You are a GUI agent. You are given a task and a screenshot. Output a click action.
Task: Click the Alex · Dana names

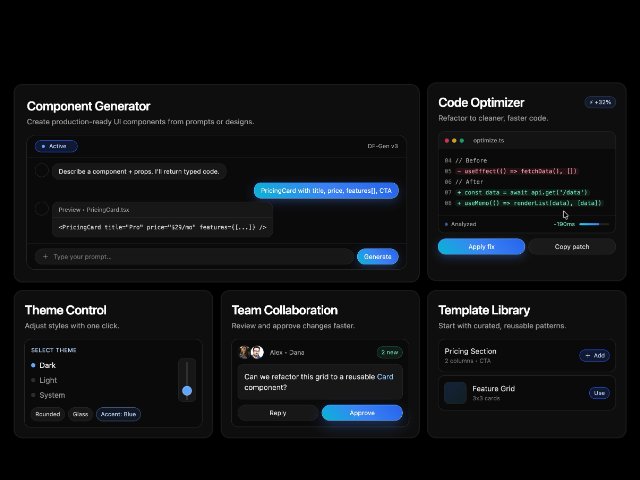(x=287, y=353)
